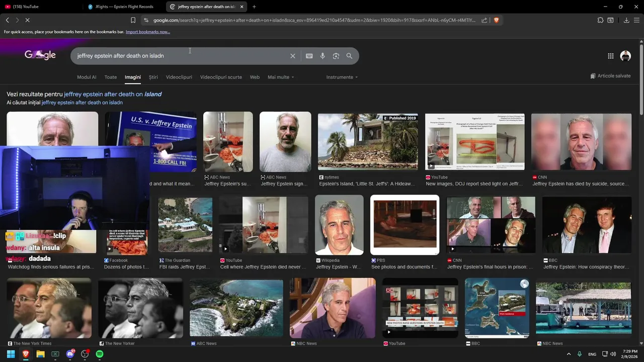Clear the Google search query
The height and width of the screenshot is (362, 644).
pyautogui.click(x=293, y=56)
